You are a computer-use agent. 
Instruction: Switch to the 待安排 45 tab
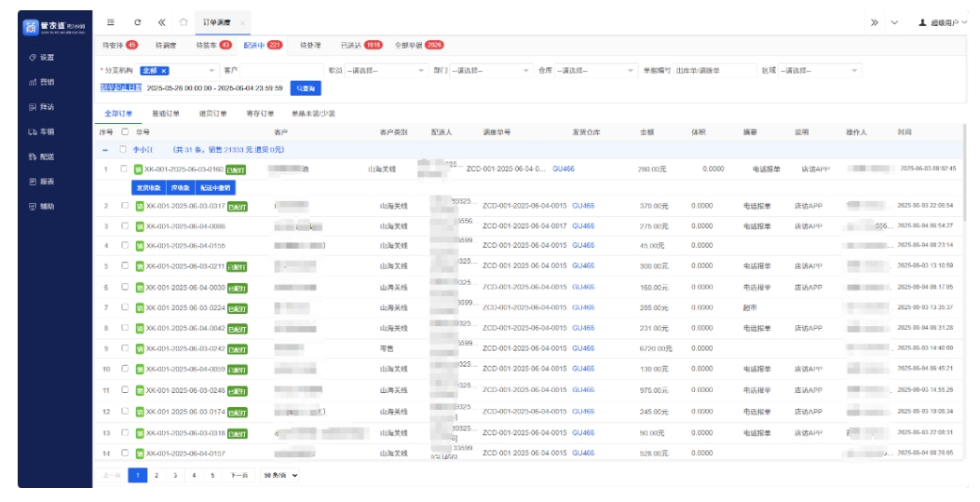pos(119,45)
